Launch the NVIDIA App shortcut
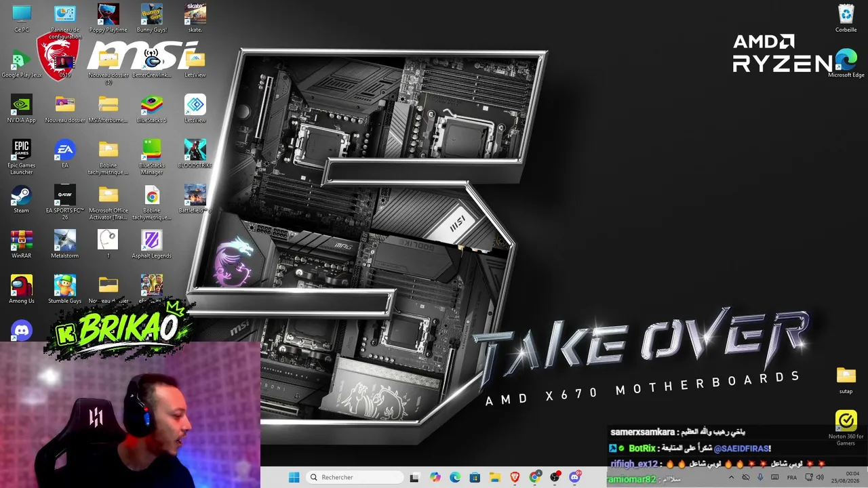This screenshot has height=488, width=868. click(22, 109)
